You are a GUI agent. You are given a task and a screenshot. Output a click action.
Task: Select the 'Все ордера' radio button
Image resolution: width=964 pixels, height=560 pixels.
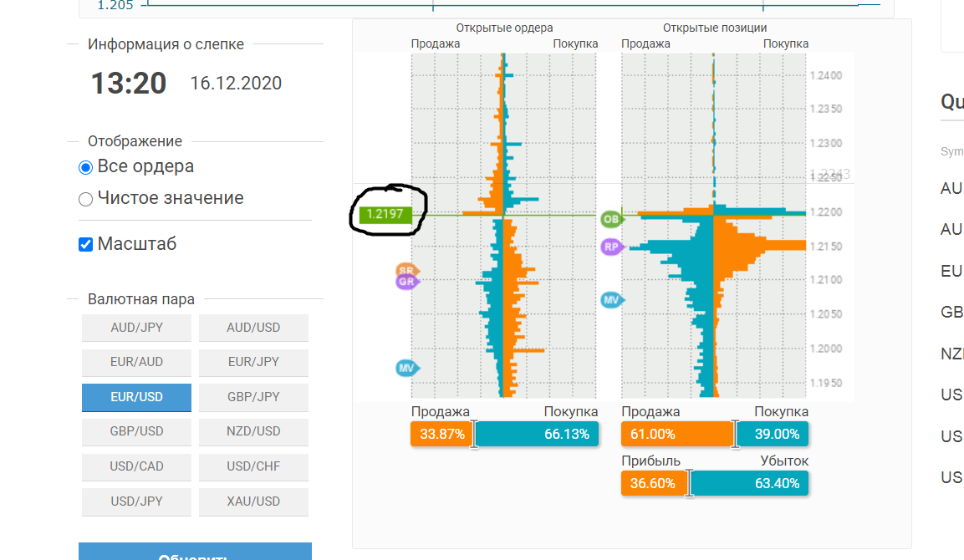[x=85, y=167]
